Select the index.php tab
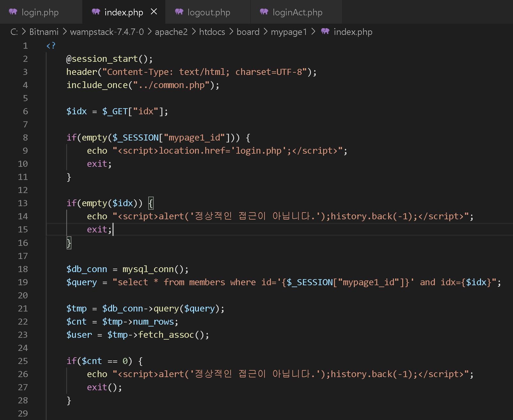This screenshot has height=420, width=513. [124, 12]
